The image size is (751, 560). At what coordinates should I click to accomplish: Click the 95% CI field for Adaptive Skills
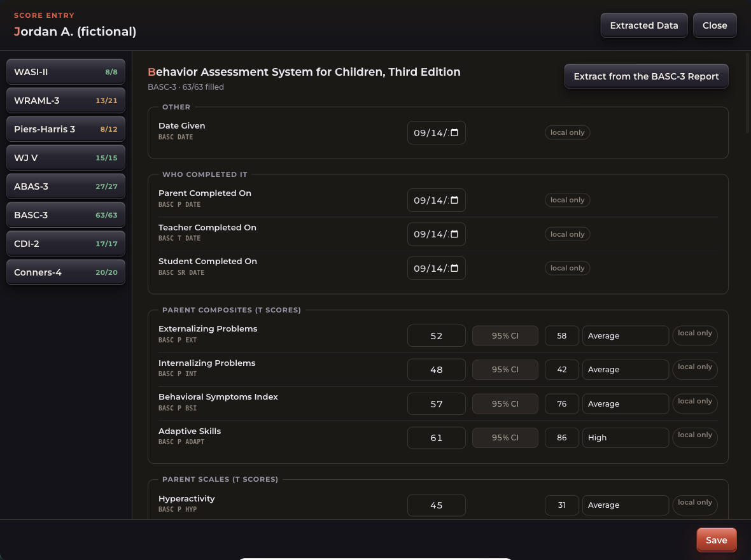505,438
